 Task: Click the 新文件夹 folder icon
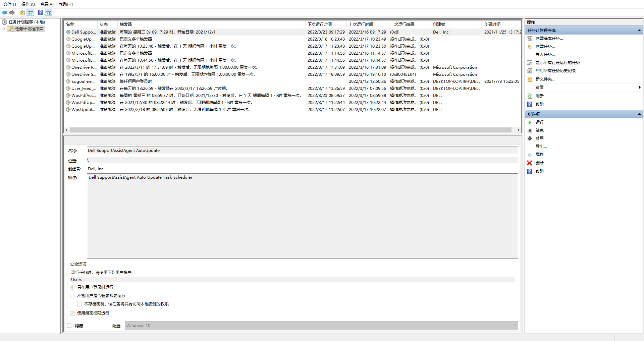pyautogui.click(x=530, y=79)
